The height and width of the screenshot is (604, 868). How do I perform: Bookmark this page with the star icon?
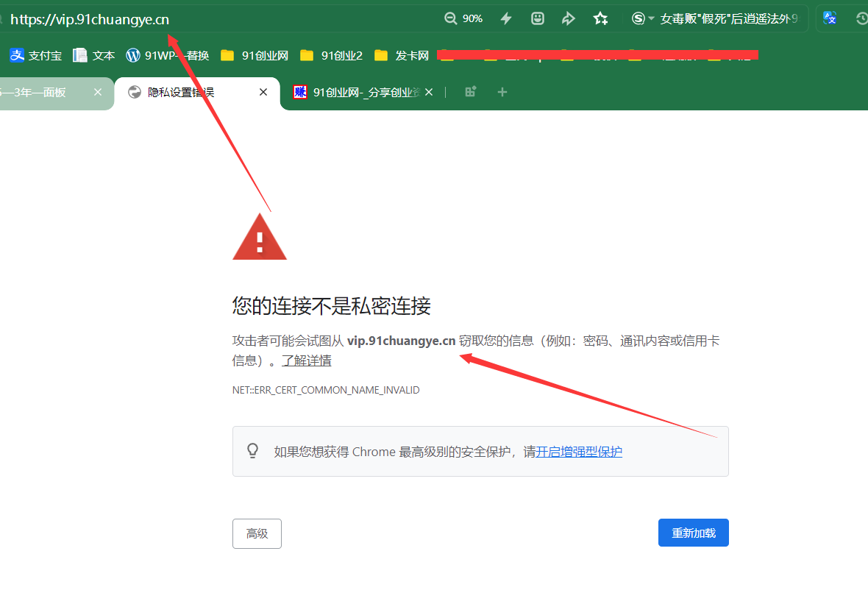point(601,18)
